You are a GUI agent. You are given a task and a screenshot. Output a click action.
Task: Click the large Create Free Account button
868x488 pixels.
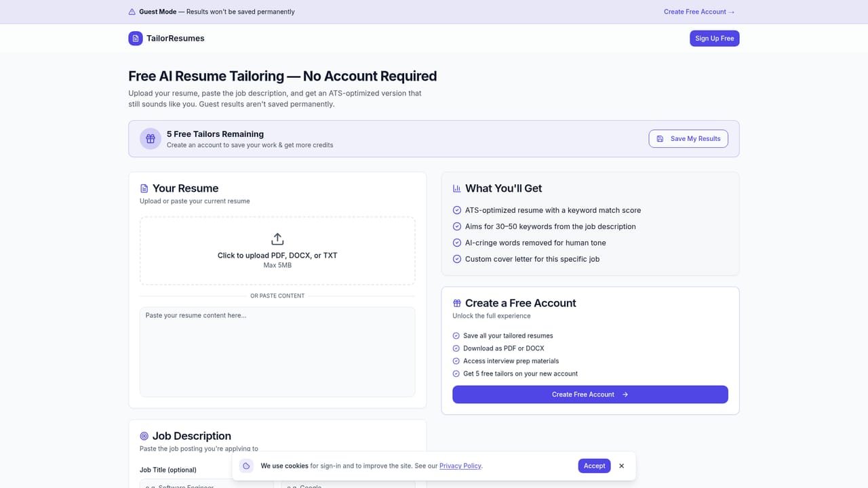[590, 394]
